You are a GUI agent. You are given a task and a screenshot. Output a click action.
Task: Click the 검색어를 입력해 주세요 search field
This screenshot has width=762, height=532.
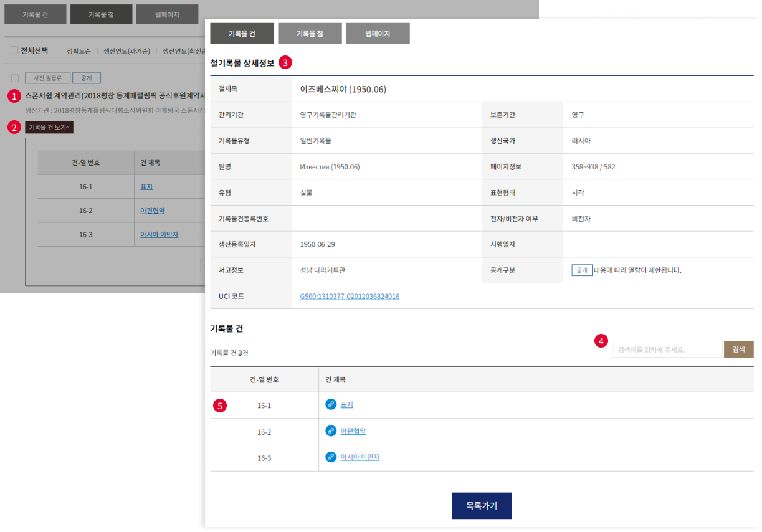click(x=667, y=349)
